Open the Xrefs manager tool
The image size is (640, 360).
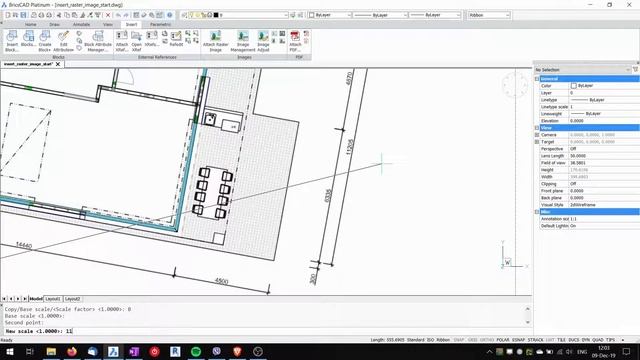click(151, 39)
